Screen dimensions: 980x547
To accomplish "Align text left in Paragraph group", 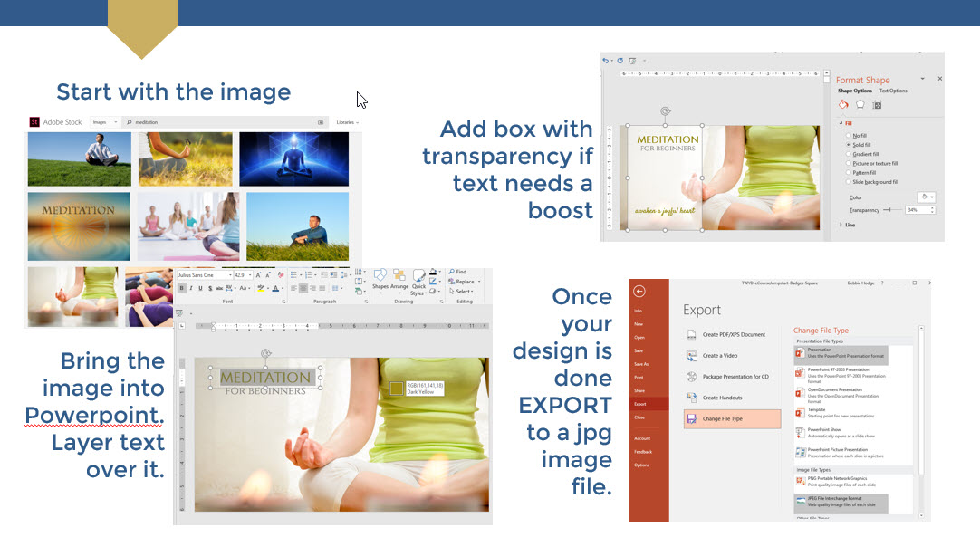I will 293,288.
